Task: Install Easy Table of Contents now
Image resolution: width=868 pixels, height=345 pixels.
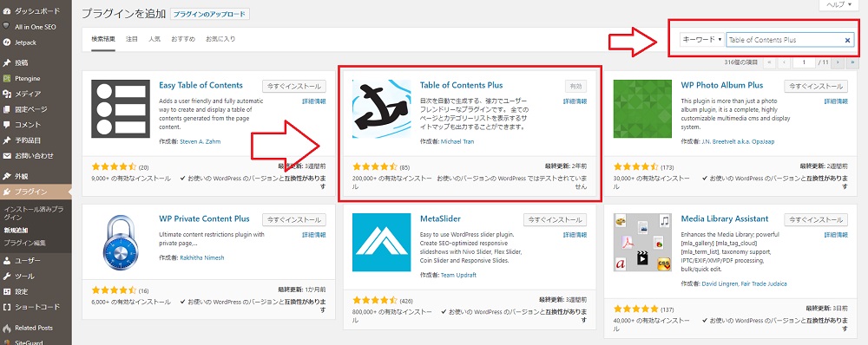Action: tap(294, 87)
